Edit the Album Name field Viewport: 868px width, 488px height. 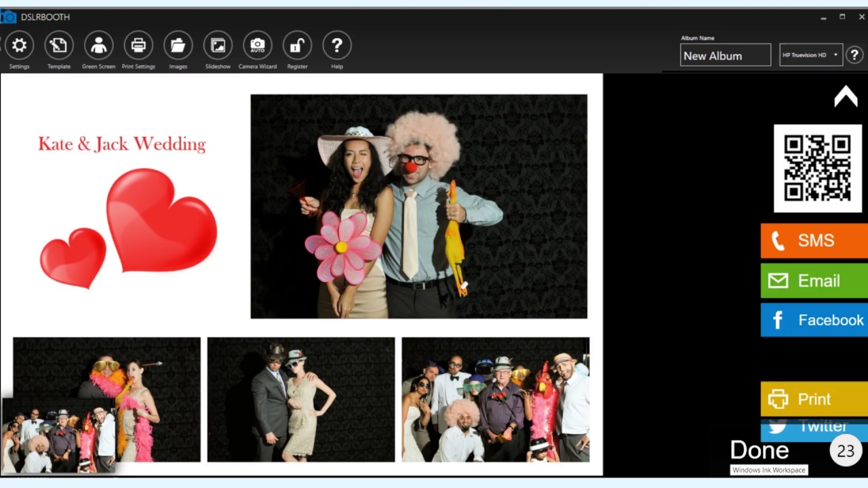[x=726, y=55]
